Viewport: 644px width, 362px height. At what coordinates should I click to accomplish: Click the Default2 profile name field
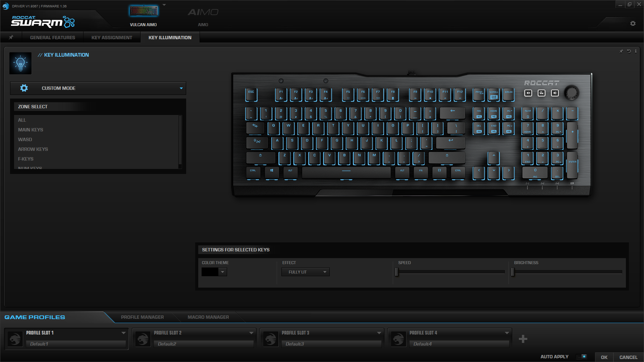pos(204,344)
